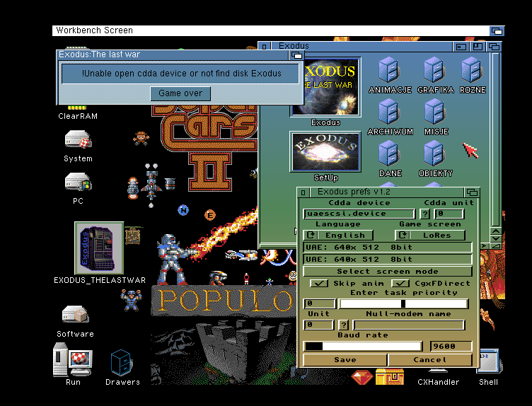
Task: Click the Baud rate 9600 field
Action: pyautogui.click(x=451, y=347)
